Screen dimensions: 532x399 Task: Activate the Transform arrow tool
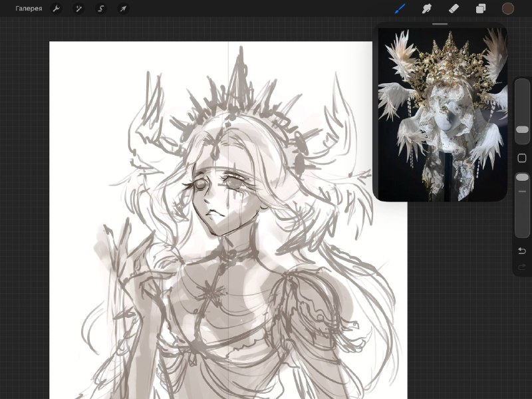point(123,9)
